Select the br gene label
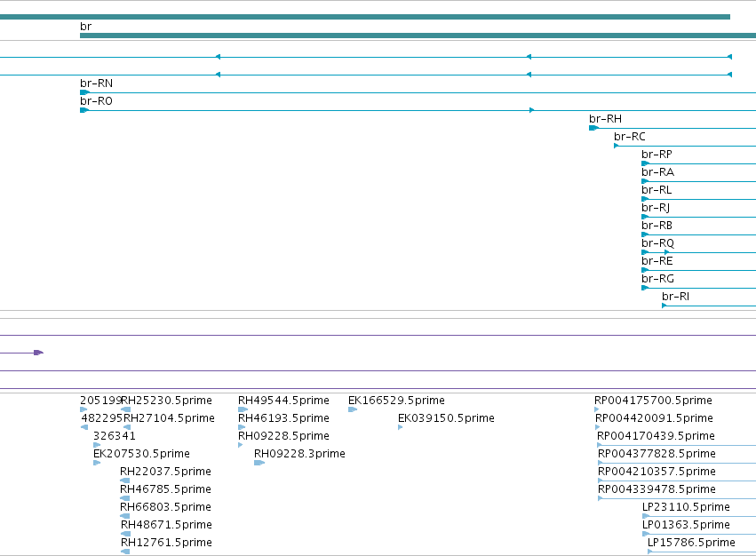Image resolution: width=756 pixels, height=556 pixels. 85,27
